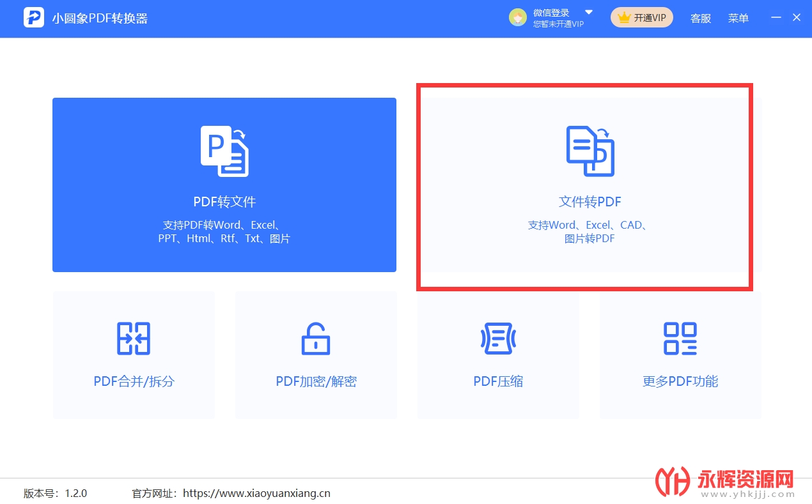This screenshot has height=504, width=812.
Task: Click the 更多PDF功能 label
Action: point(680,381)
